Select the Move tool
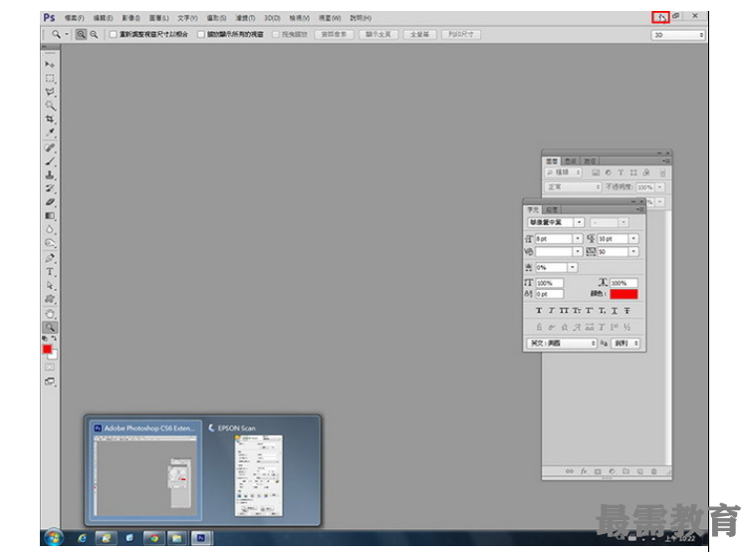The height and width of the screenshot is (560, 747). tap(50, 65)
